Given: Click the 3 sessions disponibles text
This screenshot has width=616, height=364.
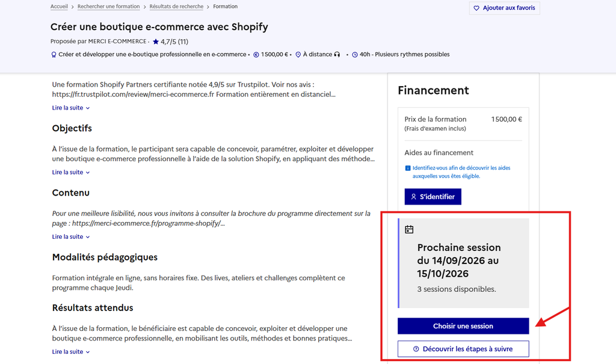Looking at the screenshot, I should point(457,289).
